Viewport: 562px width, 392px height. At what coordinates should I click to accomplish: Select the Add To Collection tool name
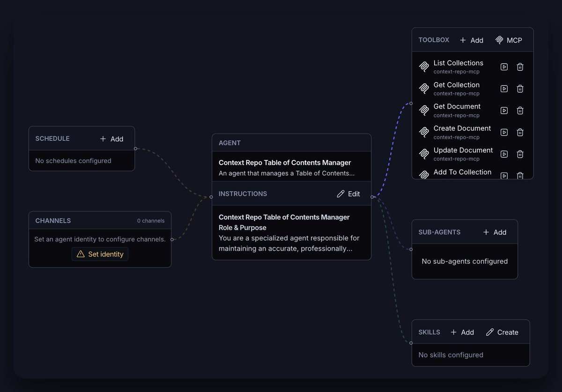coord(462,172)
